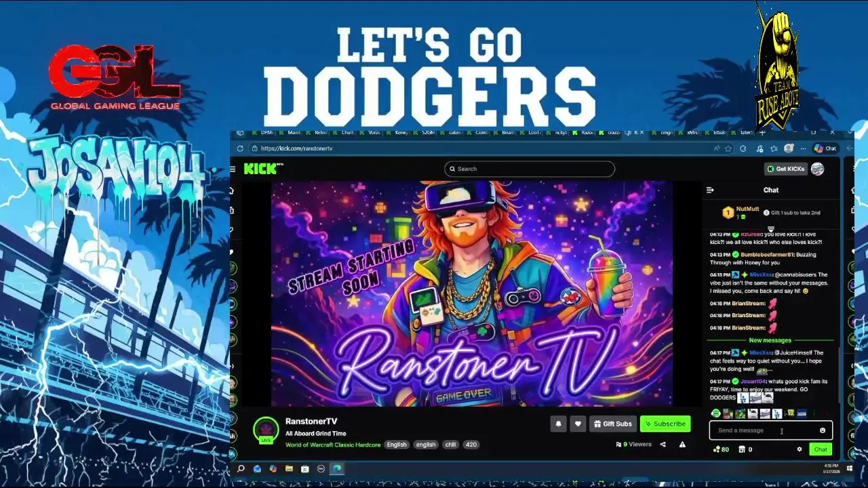This screenshot has width=868, height=488.
Task: Click the notification bell for RanstonerTV
Action: tap(558, 424)
